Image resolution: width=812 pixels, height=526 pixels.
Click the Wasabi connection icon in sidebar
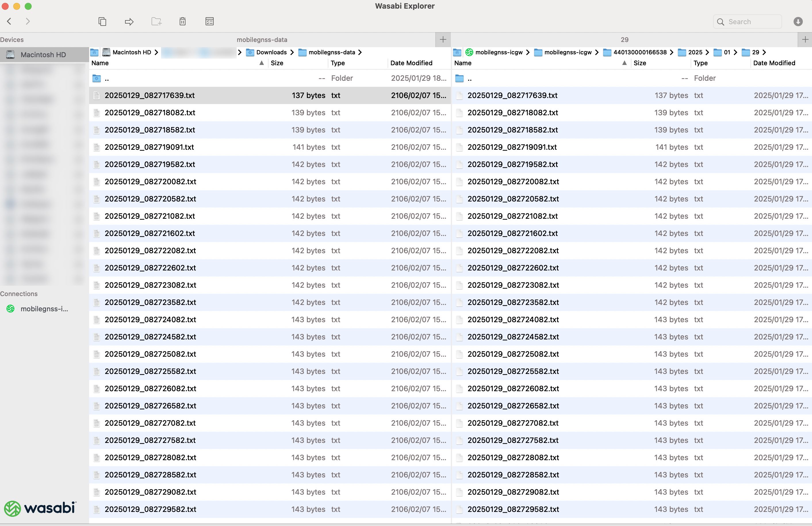[11, 309]
